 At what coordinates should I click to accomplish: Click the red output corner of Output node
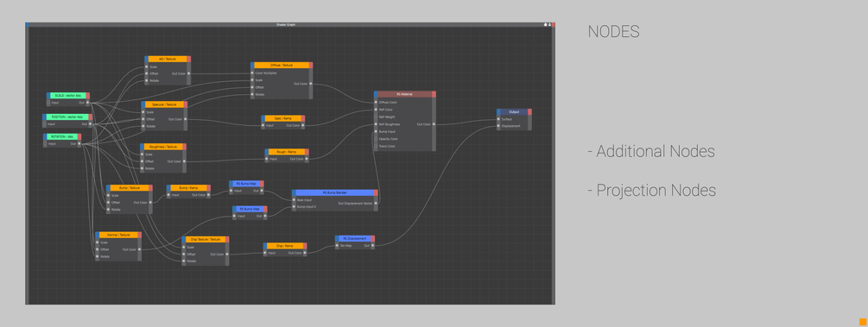point(529,112)
